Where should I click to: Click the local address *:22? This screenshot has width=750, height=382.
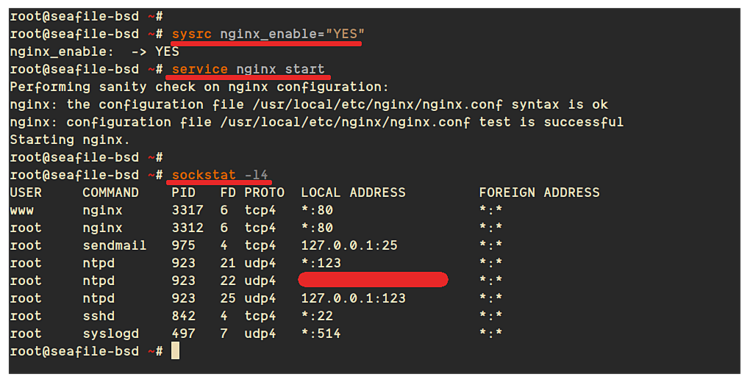click(317, 316)
